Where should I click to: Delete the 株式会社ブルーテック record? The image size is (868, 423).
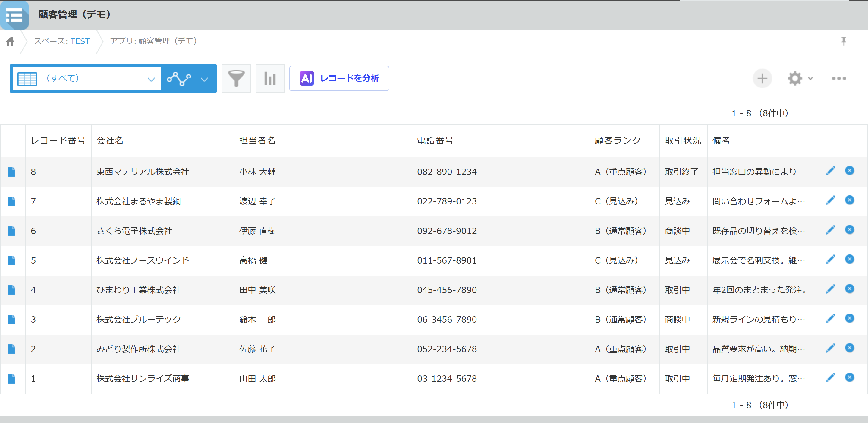(x=850, y=318)
